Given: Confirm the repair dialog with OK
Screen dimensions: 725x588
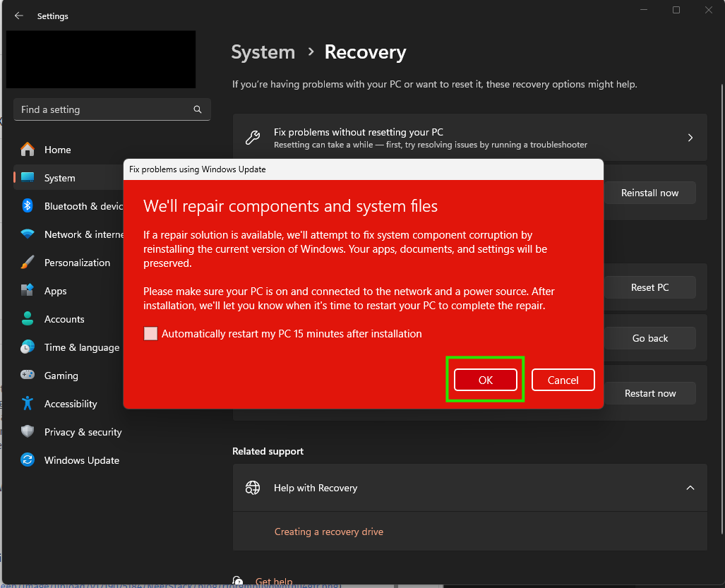Looking at the screenshot, I should click(x=485, y=380).
